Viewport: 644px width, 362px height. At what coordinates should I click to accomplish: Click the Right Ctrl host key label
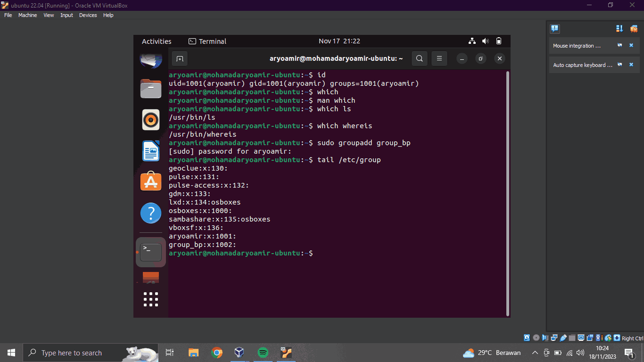pyautogui.click(x=633, y=338)
